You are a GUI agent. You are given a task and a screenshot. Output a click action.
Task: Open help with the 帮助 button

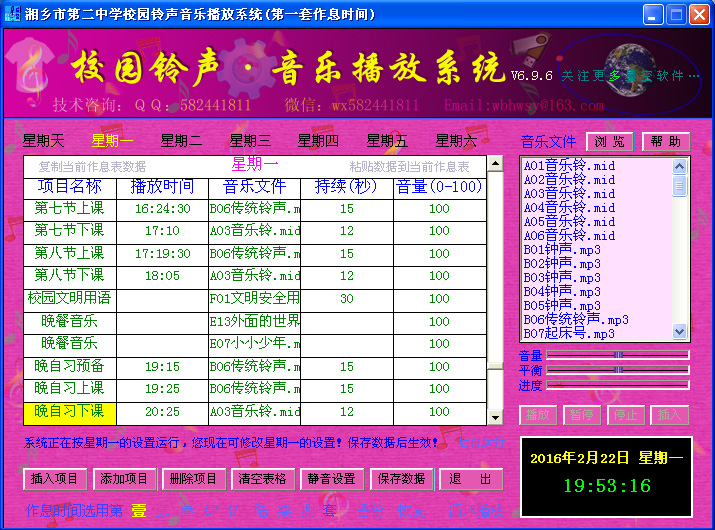[x=666, y=141]
